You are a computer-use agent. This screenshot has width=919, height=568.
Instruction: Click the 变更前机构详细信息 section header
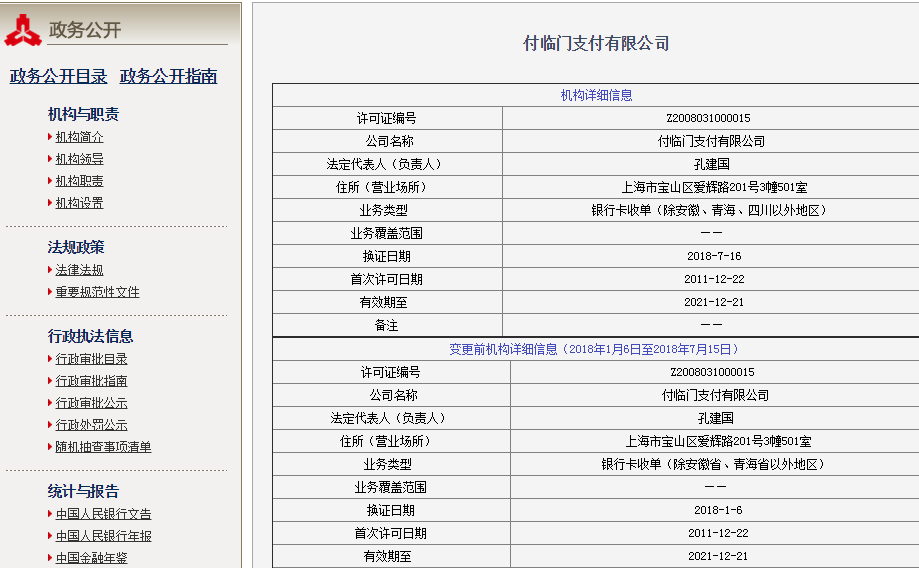point(594,349)
